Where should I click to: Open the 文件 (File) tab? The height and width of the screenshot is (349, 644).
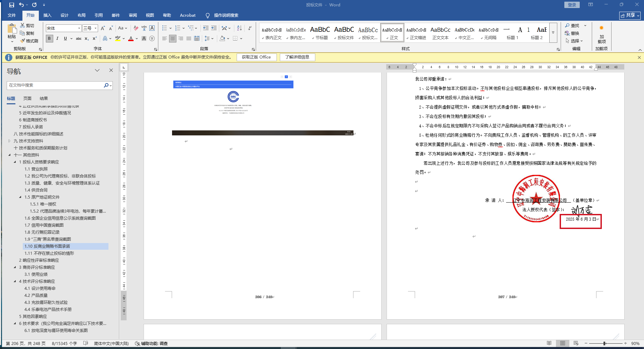12,15
